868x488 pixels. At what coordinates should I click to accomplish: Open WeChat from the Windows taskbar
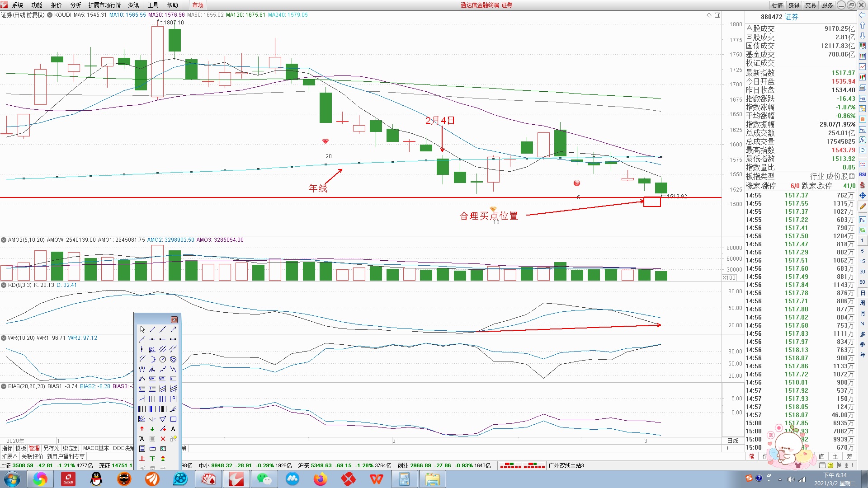[264, 479]
